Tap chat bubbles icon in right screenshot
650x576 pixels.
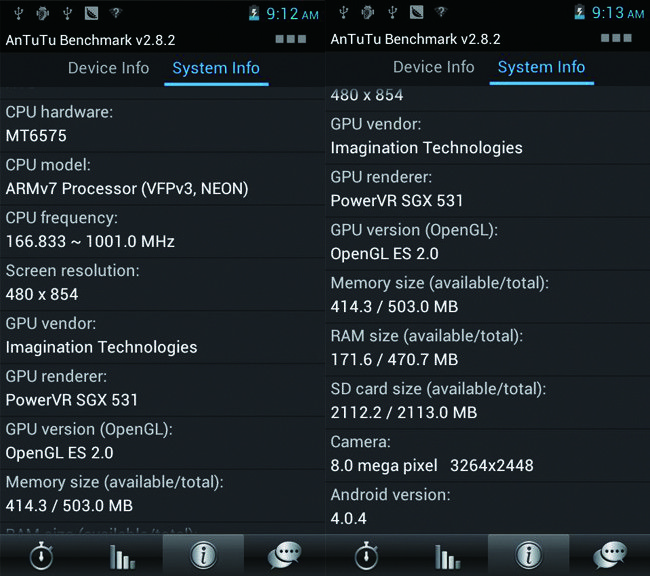click(610, 555)
